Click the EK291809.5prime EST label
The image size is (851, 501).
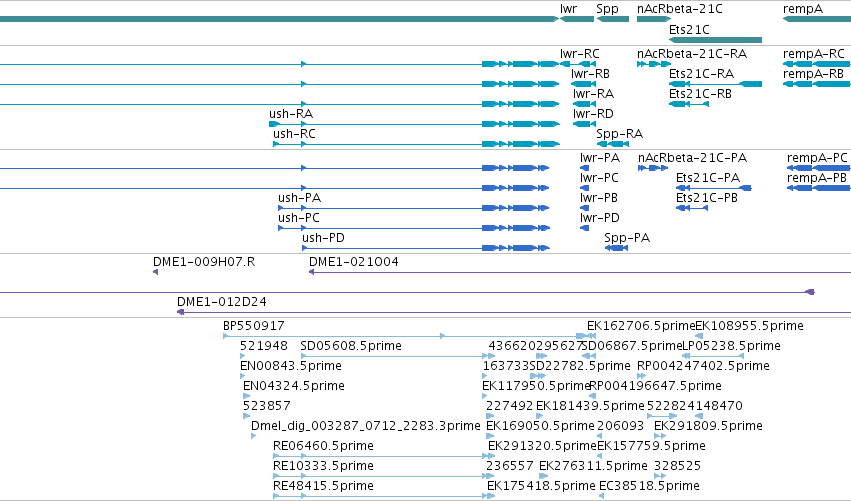pos(708,427)
